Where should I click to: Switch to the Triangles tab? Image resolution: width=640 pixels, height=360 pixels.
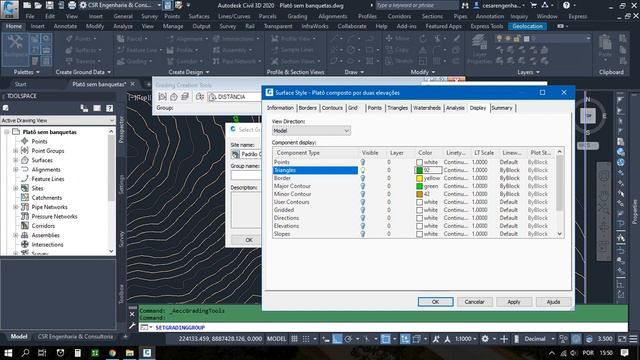[398, 108]
